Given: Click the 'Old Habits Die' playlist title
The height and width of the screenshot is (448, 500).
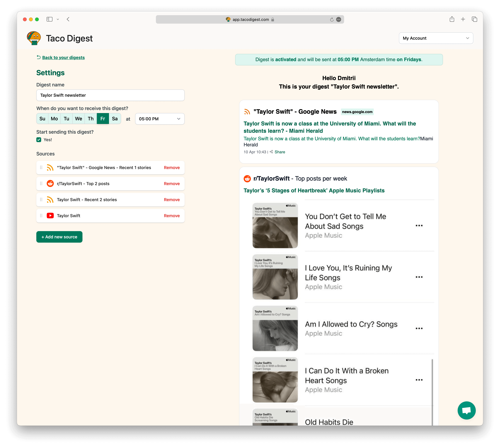Looking at the screenshot, I should click(329, 422).
